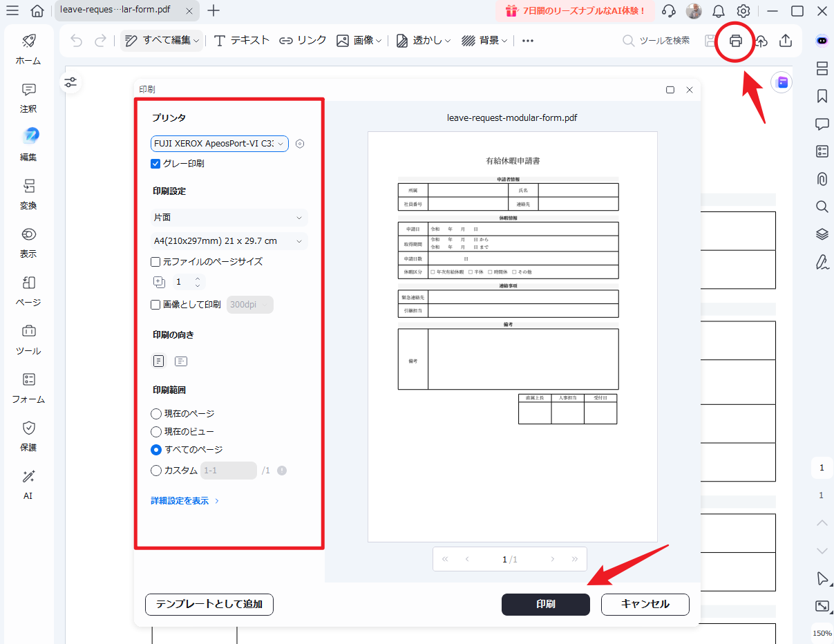Click the AI trial promotion banner
Image resolution: width=834 pixels, height=644 pixels.
574,10
